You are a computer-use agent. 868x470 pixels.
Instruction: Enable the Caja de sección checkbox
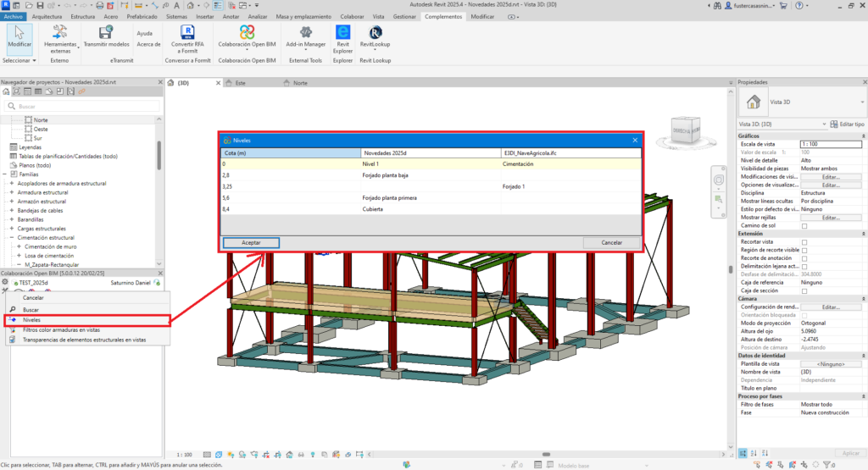804,290
